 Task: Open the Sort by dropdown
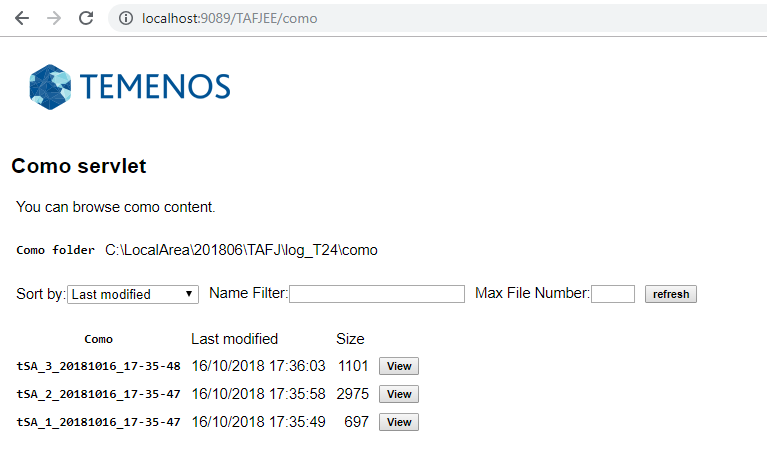tap(134, 294)
